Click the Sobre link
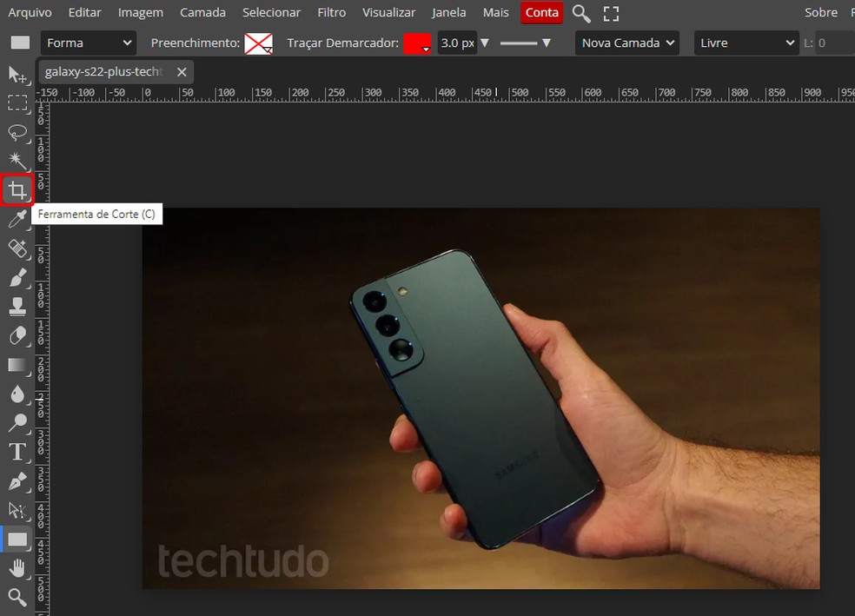This screenshot has height=616, width=855. coord(820,13)
